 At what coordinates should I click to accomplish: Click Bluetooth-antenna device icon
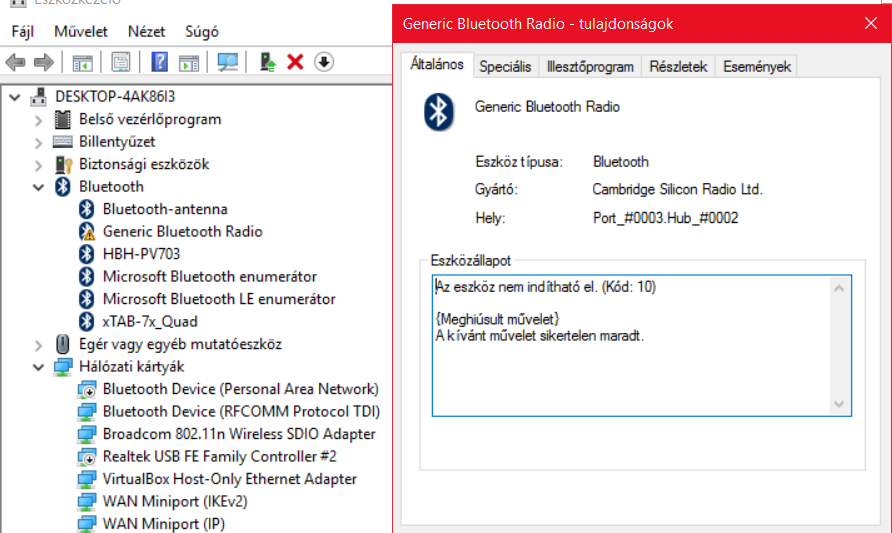86,209
